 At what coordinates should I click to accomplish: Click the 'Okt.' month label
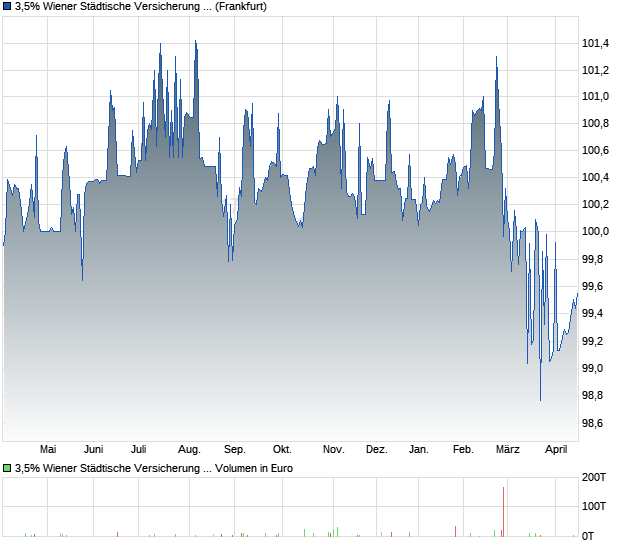pos(282,450)
